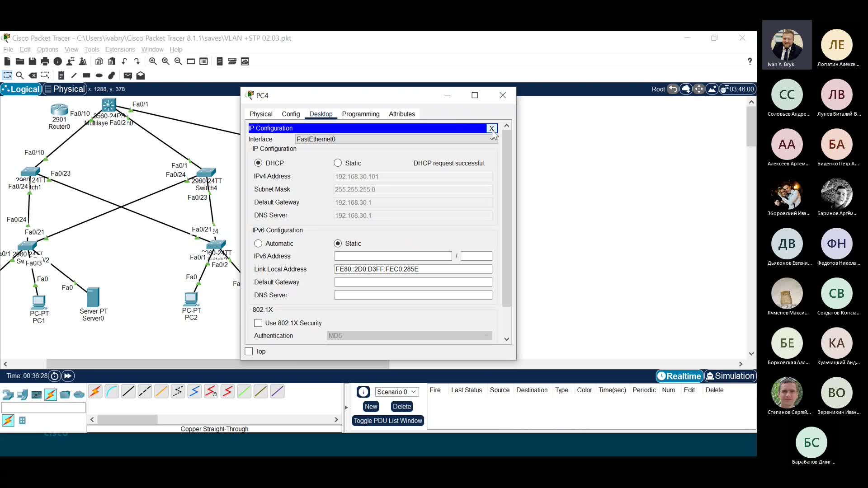Switch to Simulation mode

(x=730, y=376)
